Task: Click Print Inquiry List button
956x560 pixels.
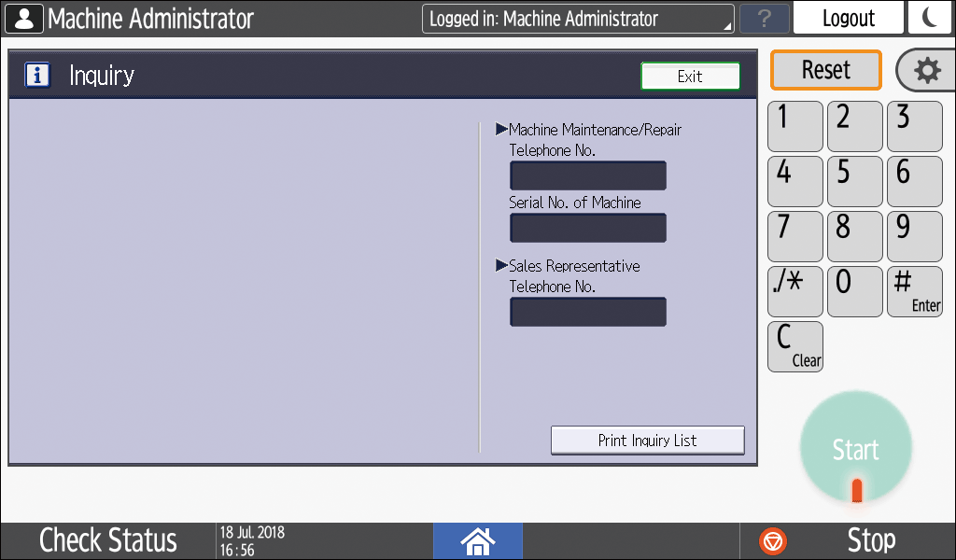Action: pos(647,440)
